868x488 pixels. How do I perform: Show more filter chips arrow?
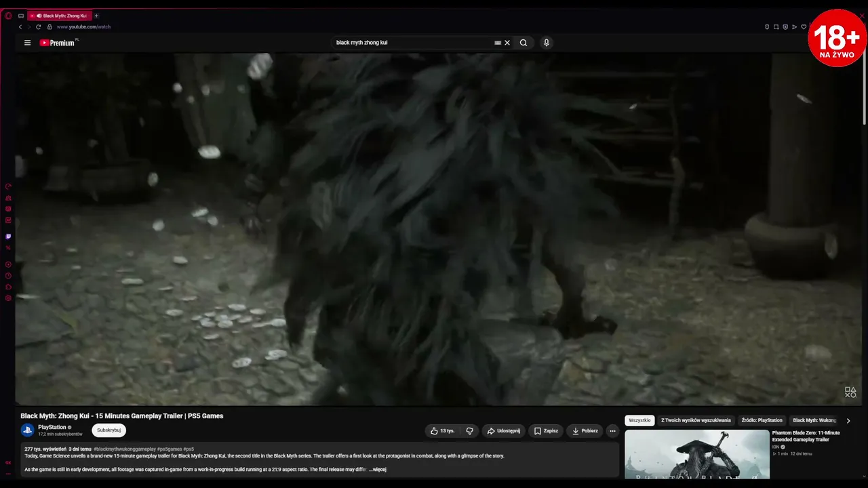[848, 421]
